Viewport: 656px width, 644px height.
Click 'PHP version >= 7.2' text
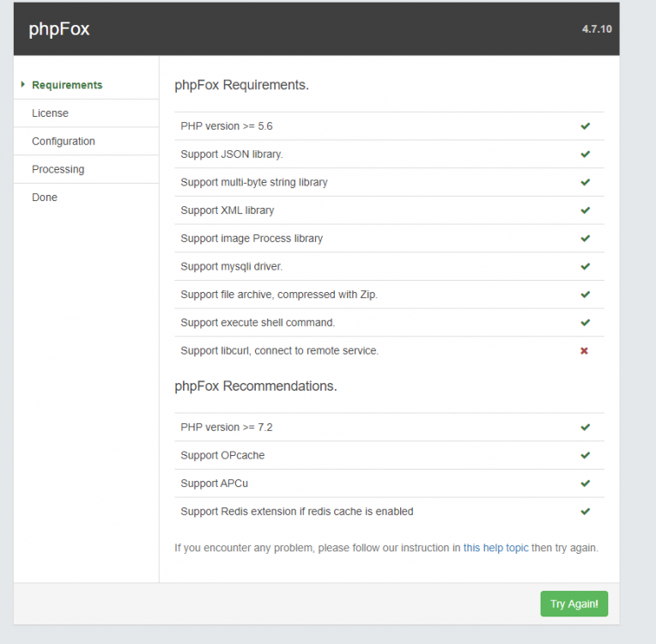(x=227, y=427)
